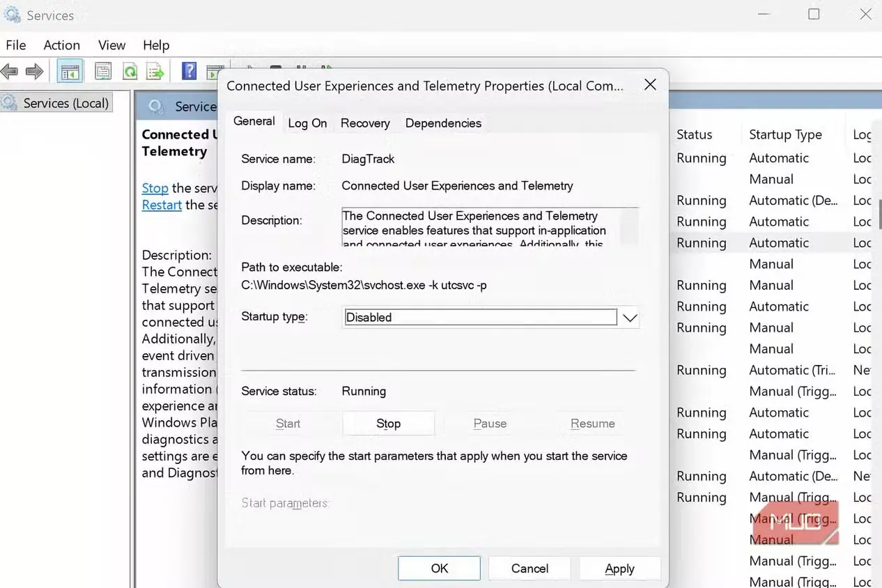Click the Running status text in dialog

[364, 392]
